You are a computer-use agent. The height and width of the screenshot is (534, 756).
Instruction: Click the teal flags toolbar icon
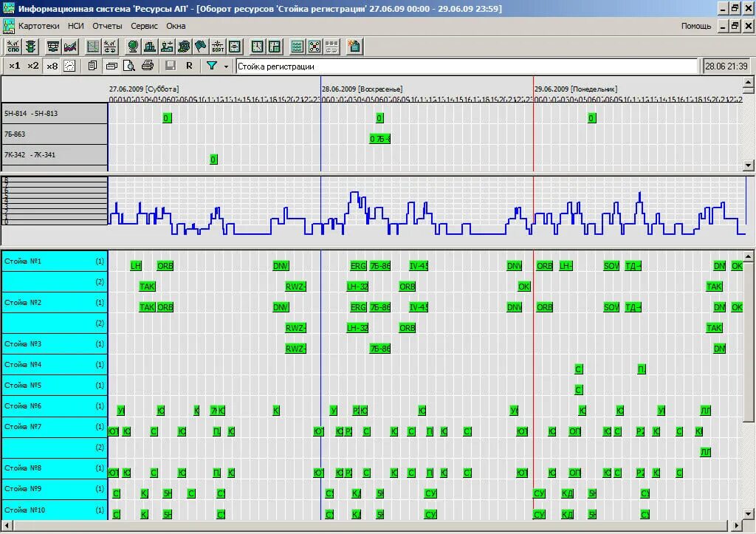click(x=201, y=47)
